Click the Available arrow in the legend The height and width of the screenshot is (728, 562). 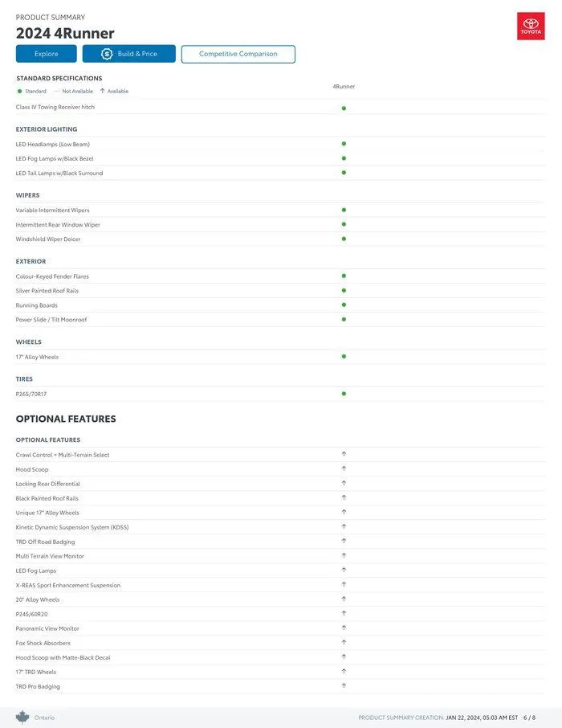[x=102, y=91]
